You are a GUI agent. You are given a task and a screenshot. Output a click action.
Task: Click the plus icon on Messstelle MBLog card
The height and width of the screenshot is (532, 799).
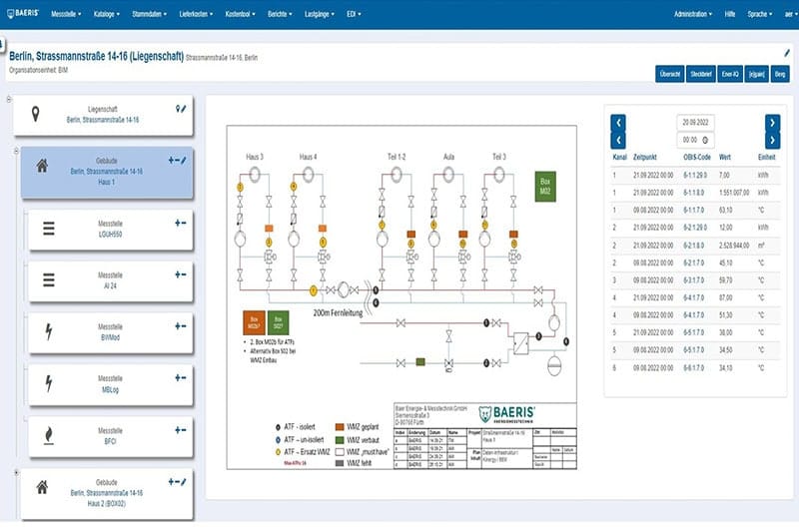tap(177, 376)
